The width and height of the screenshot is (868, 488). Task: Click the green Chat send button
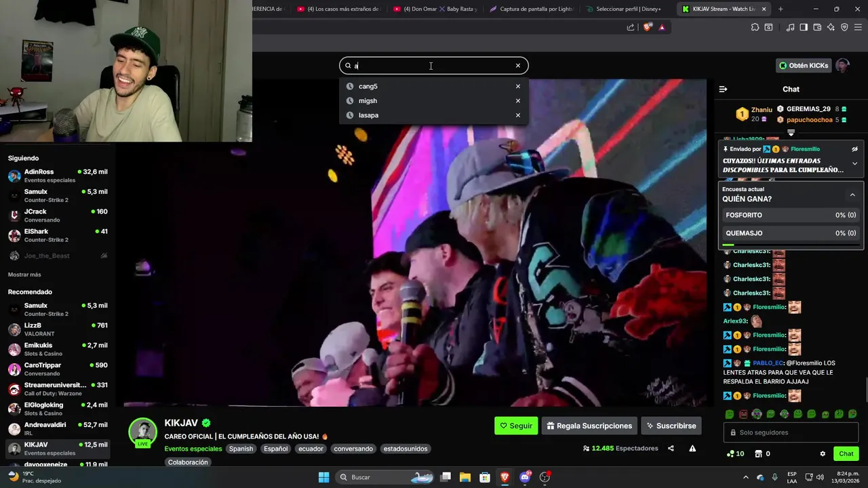click(x=846, y=453)
